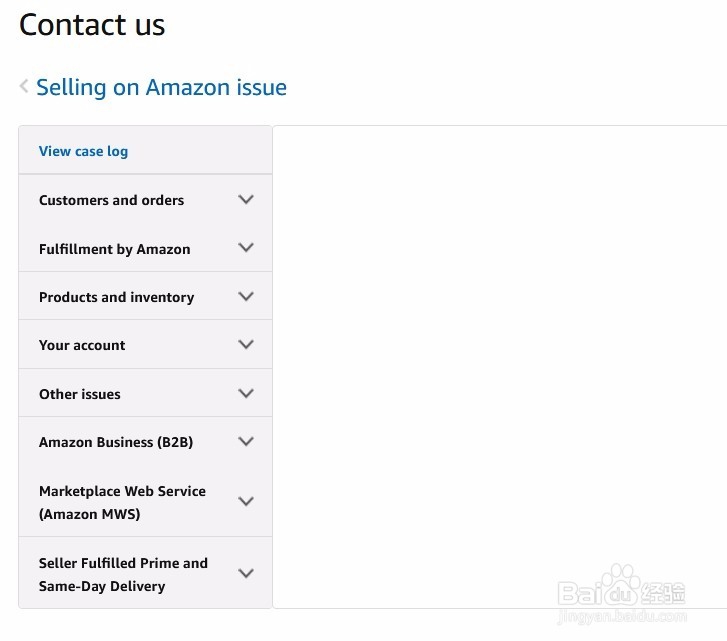Open the View case log link
The width and height of the screenshot is (727, 641).
pyautogui.click(x=83, y=152)
